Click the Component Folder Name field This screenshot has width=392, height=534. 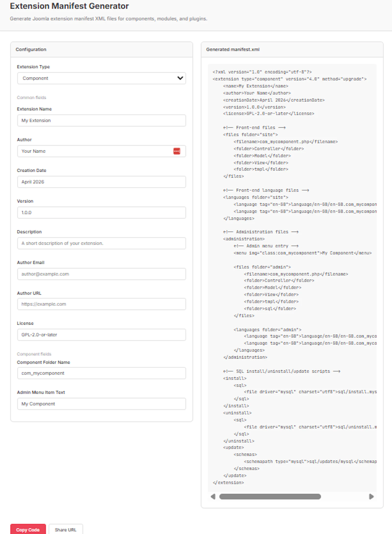[101, 373]
